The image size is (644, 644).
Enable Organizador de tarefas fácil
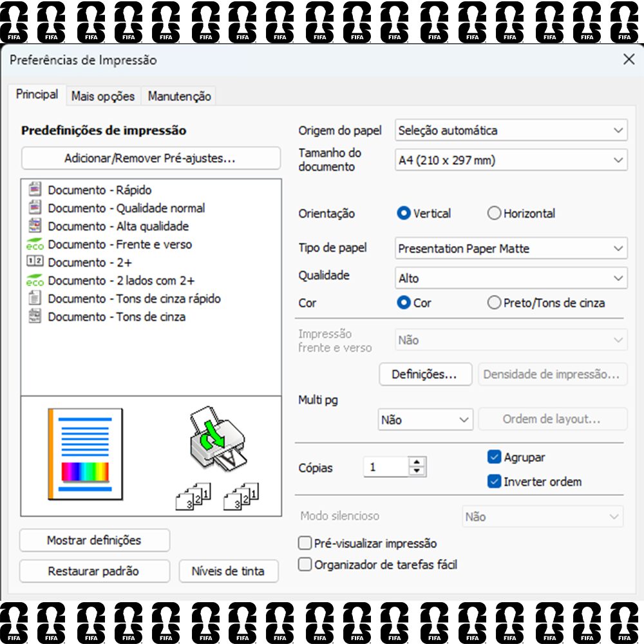point(305,564)
